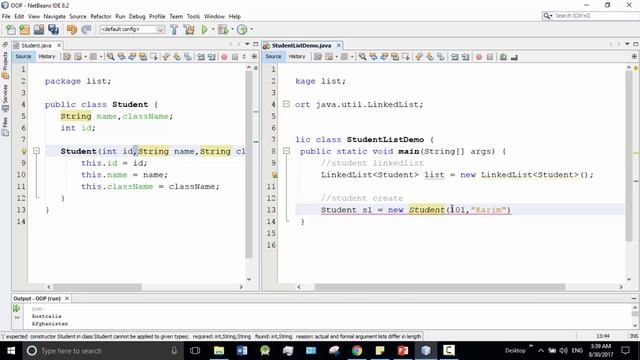Click Student.java horizontal scrollbar
Viewport: 640px width, 360px height.
(x=97, y=287)
